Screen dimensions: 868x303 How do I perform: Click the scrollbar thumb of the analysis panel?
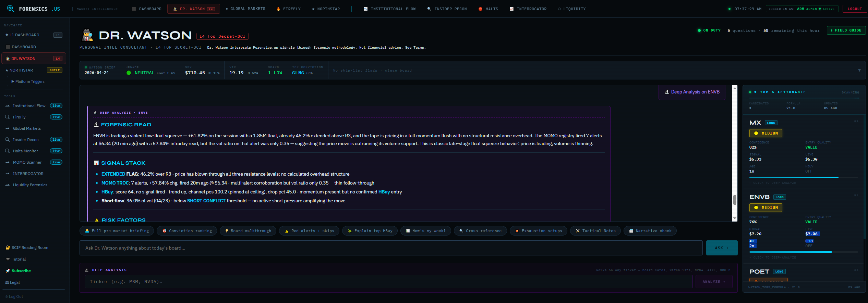735,200
